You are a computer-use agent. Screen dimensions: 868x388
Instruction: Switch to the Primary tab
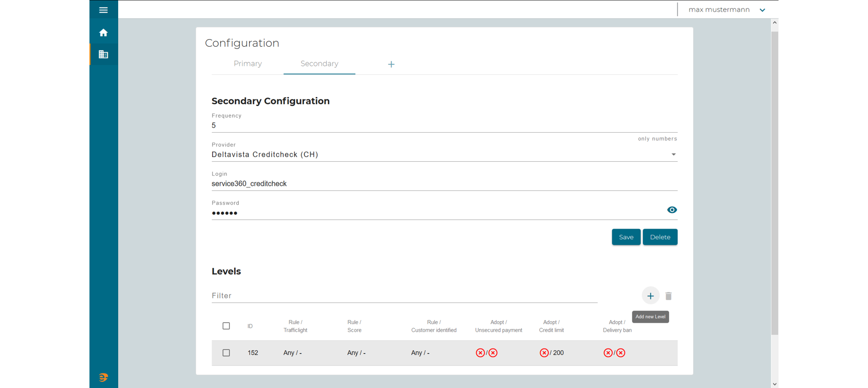click(x=247, y=64)
